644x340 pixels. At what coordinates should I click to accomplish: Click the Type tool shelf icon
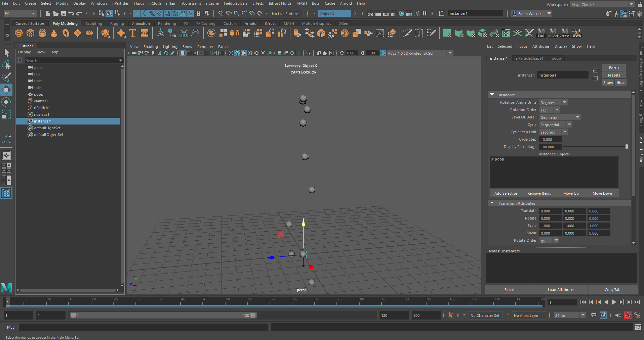(x=133, y=33)
